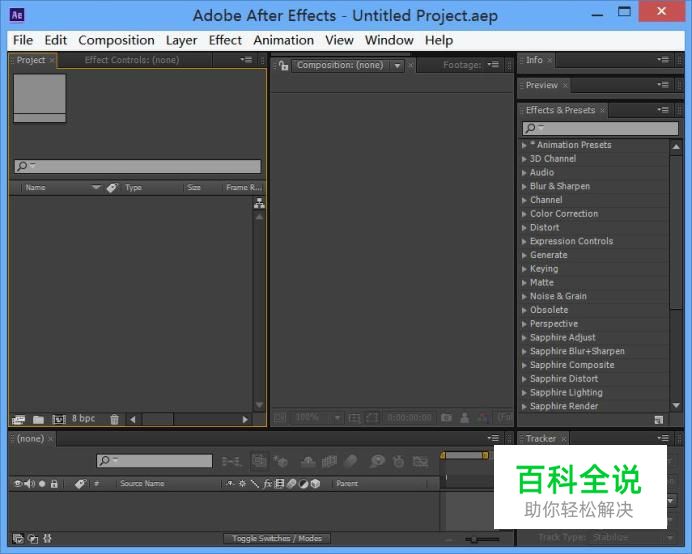Open the project flowchart view icon
This screenshot has width=692, height=554.
pyautogui.click(x=259, y=203)
